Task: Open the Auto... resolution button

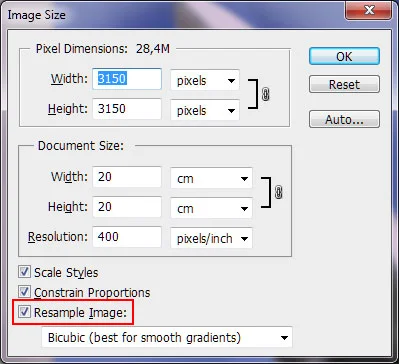Action: click(x=344, y=119)
